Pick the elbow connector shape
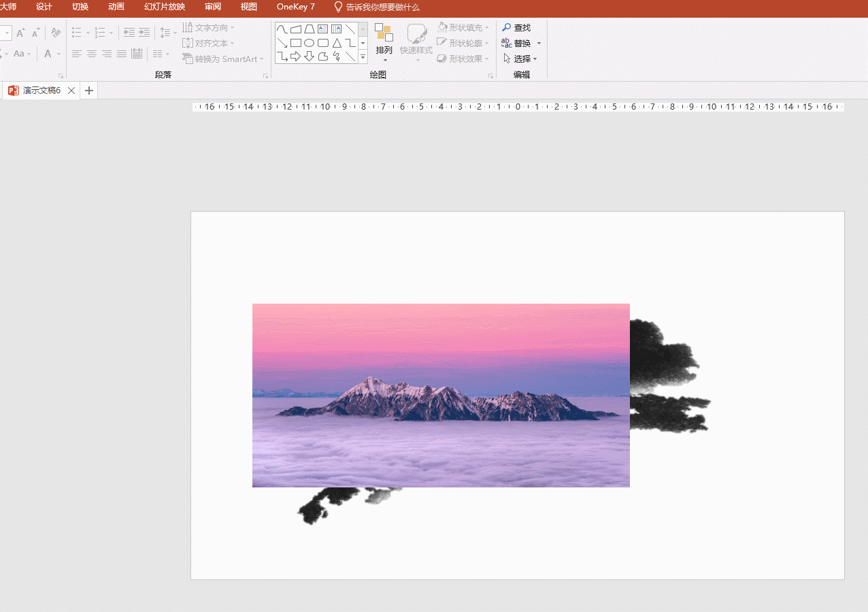The image size is (868, 612). tap(350, 43)
